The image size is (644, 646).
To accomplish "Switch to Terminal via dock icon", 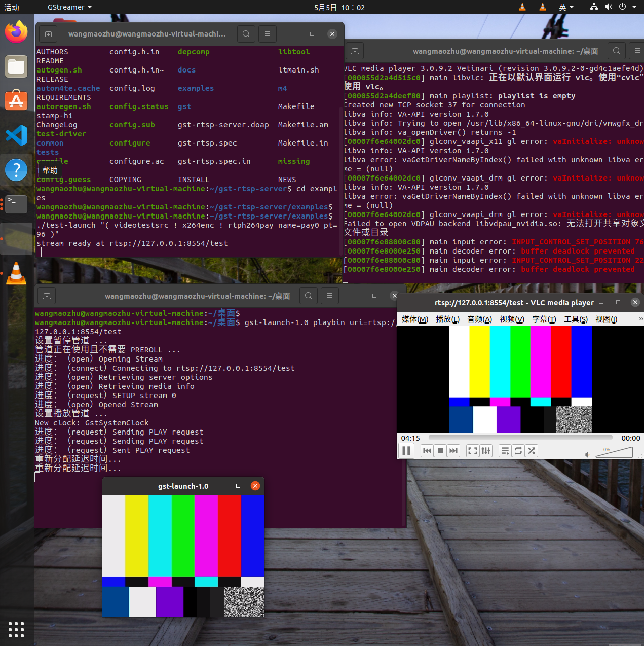I will pos(16,204).
